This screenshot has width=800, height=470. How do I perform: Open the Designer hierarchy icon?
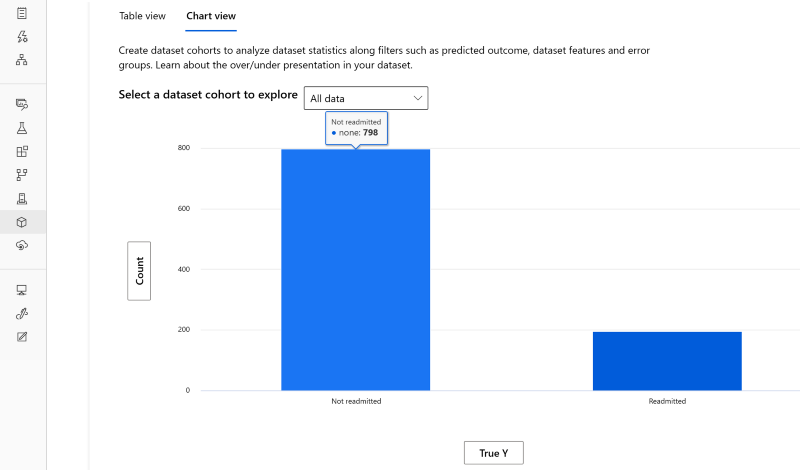(21, 60)
